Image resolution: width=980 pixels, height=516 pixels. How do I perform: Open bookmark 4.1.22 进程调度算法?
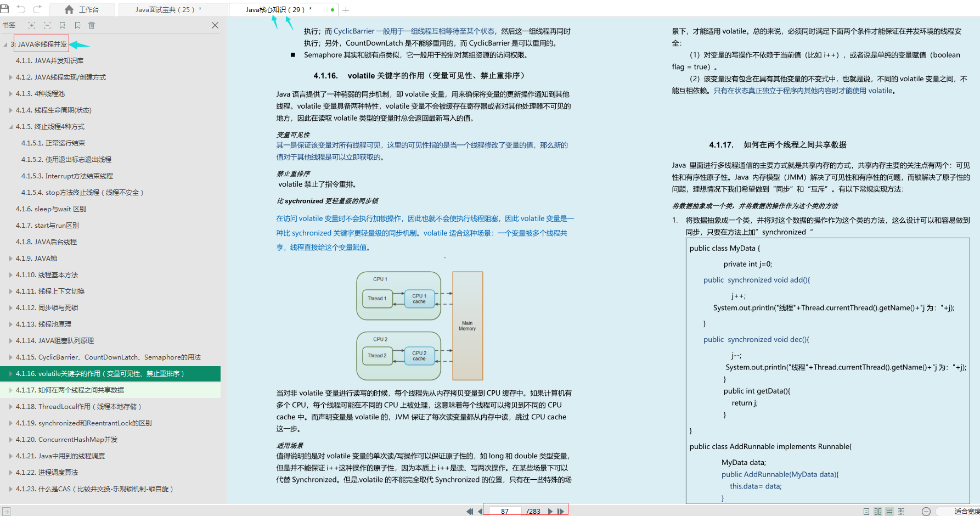click(x=47, y=473)
